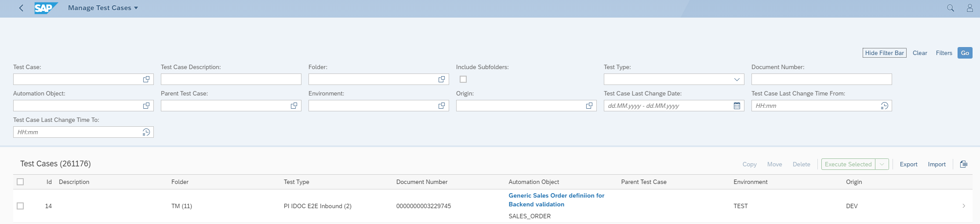
Task: Tick the checkbox for test case 14
Action: pyautogui.click(x=20, y=206)
